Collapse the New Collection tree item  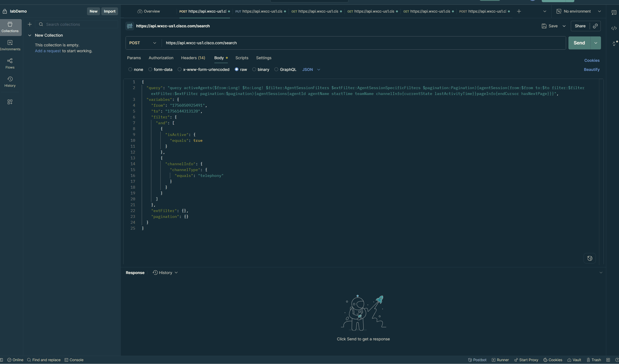pyautogui.click(x=30, y=35)
